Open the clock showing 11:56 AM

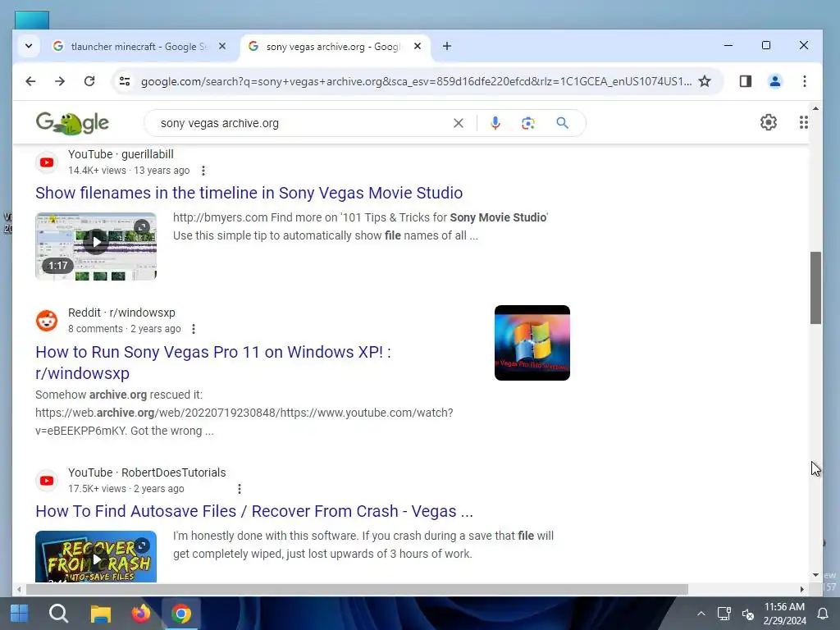(785, 614)
